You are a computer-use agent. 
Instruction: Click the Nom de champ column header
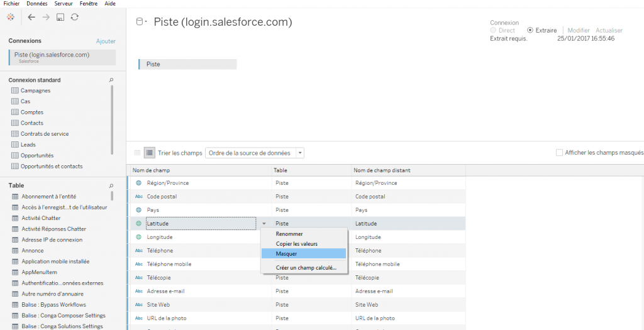click(199, 170)
